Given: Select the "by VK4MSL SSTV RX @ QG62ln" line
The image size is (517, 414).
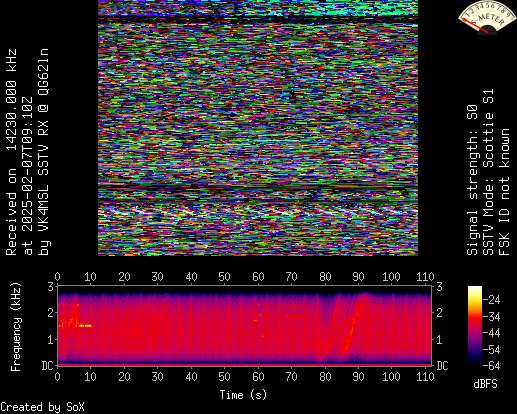Looking at the screenshot, I should coord(44,152).
